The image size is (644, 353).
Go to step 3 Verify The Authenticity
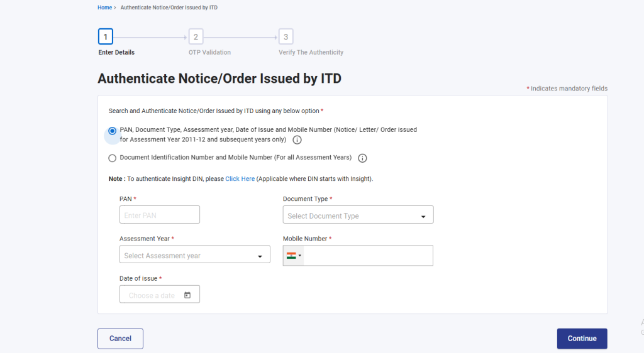coord(286,36)
